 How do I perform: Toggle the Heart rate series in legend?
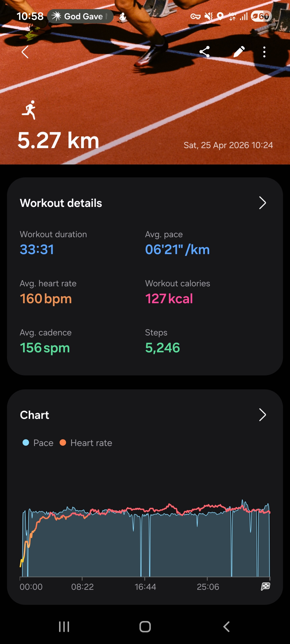[86, 443]
